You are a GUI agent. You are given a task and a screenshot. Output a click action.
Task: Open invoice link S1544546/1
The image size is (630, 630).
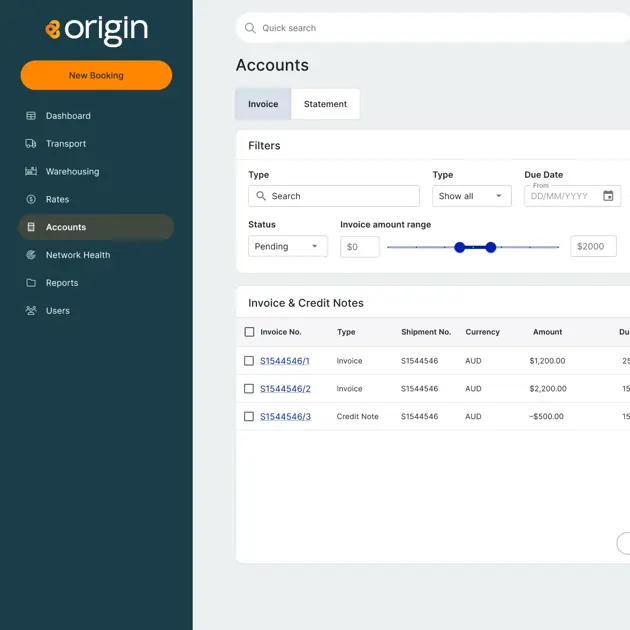[285, 361]
